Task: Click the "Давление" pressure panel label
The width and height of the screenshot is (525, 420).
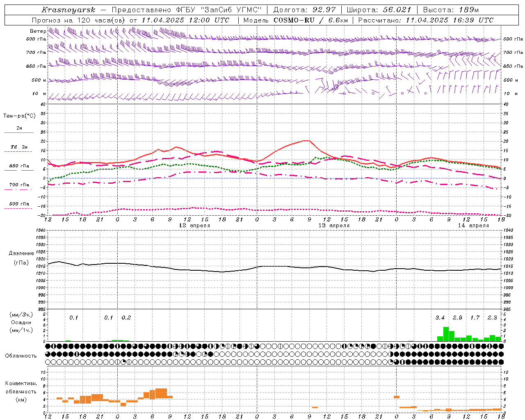Action: [21, 253]
